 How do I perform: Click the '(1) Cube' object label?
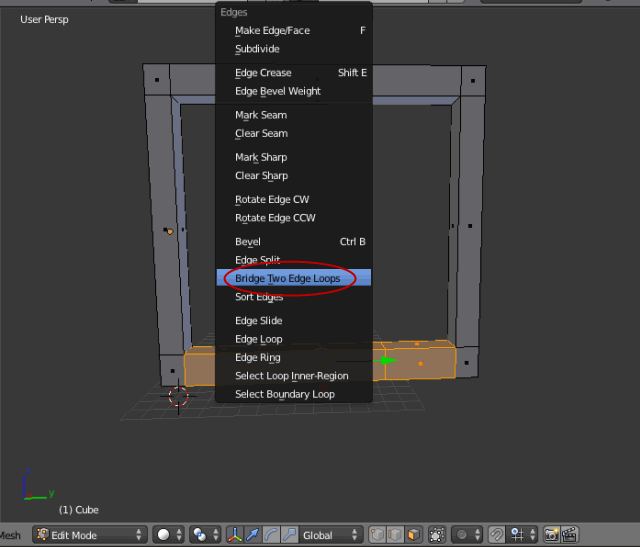pyautogui.click(x=78, y=510)
